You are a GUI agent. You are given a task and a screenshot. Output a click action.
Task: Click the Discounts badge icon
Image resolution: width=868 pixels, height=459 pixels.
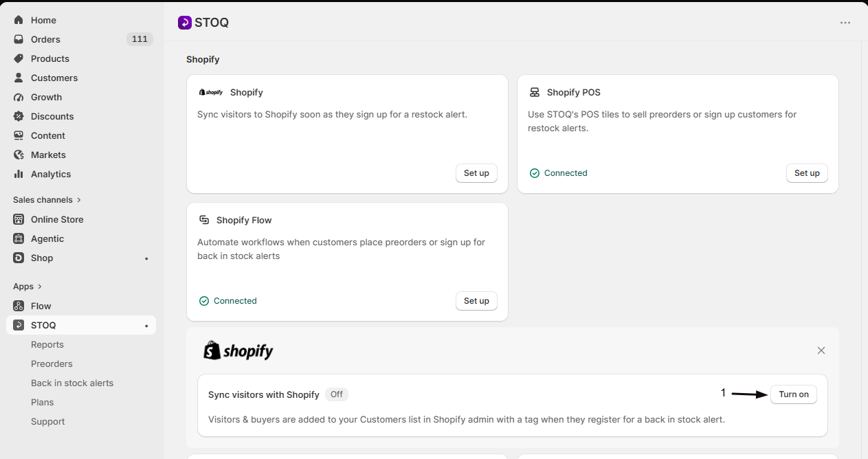[19, 116]
